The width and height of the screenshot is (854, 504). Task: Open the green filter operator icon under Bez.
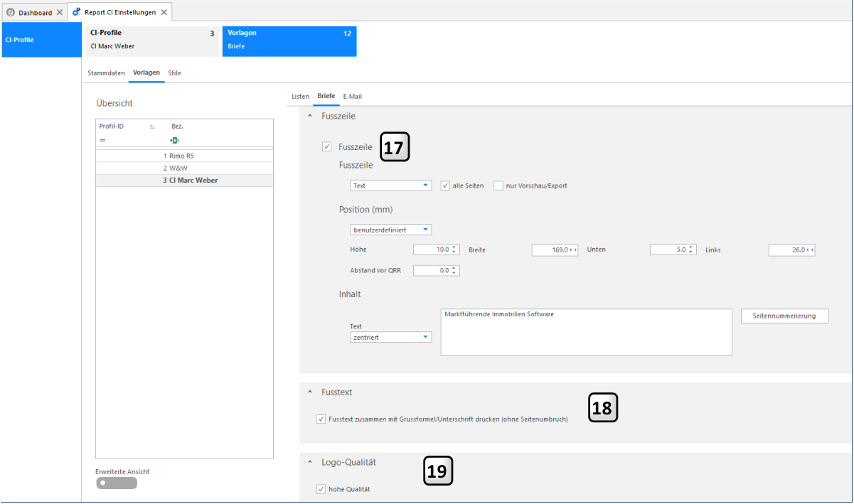pyautogui.click(x=174, y=140)
